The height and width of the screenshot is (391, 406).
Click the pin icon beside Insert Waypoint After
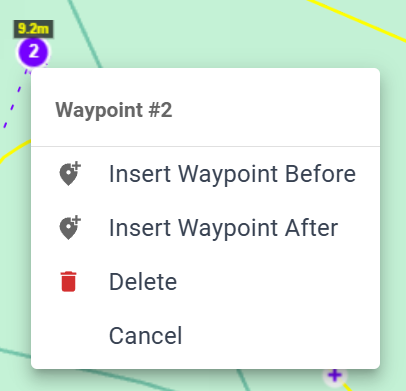pos(70,228)
